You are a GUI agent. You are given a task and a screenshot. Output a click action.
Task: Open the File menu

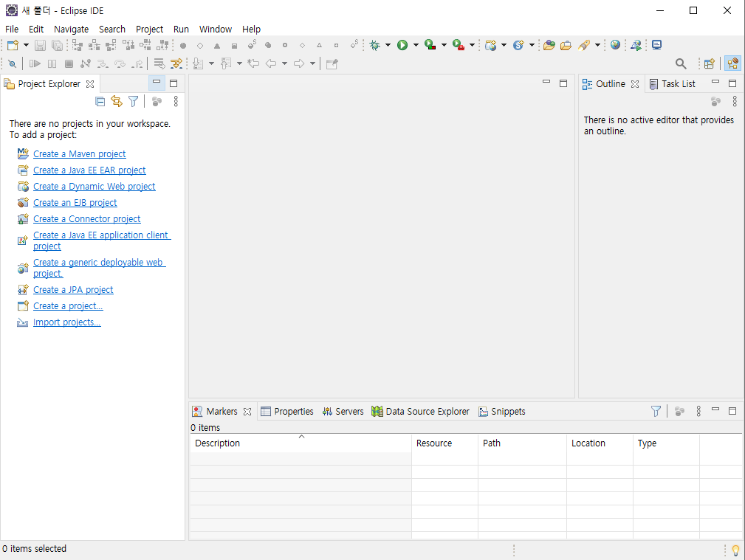(x=12, y=29)
